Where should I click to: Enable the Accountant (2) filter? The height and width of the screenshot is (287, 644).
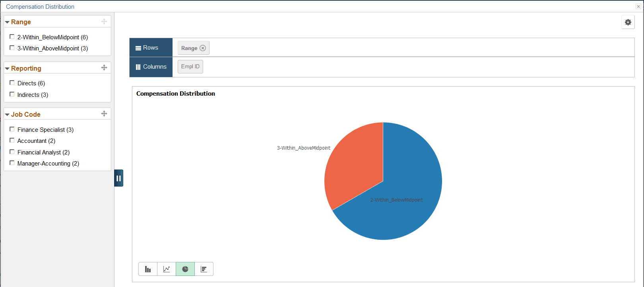12,140
